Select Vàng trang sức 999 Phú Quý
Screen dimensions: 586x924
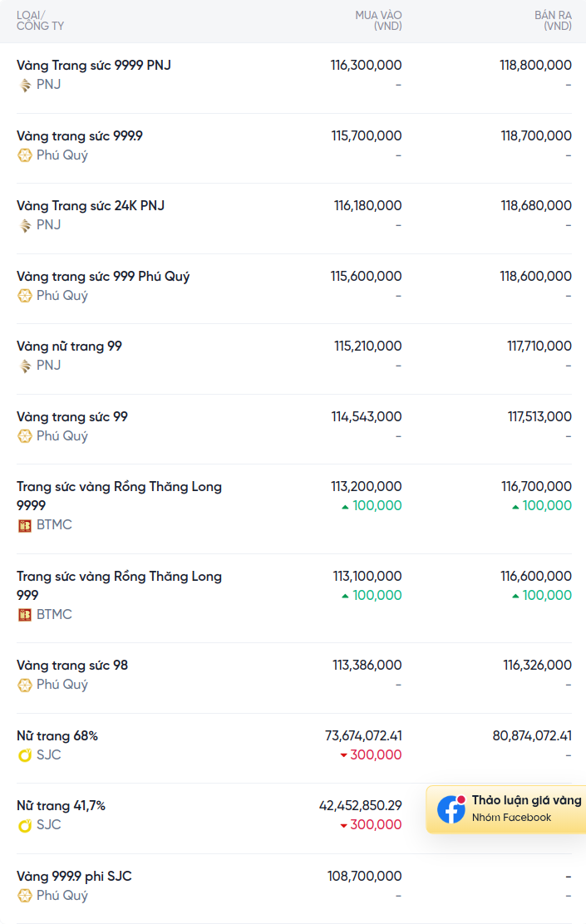coord(103,276)
